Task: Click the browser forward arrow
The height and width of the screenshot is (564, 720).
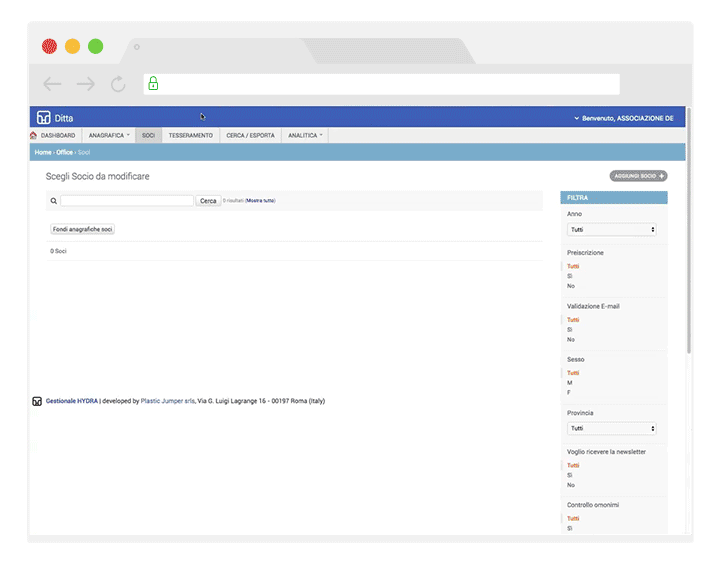Action: pos(86,85)
